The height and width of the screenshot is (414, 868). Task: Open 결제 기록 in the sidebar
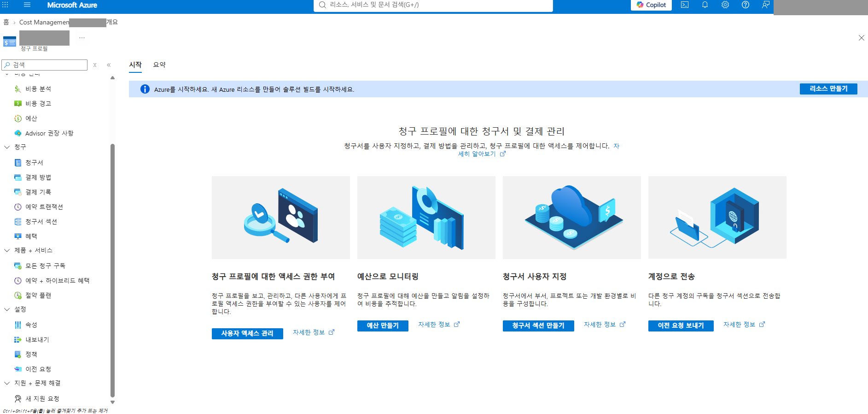38,192
